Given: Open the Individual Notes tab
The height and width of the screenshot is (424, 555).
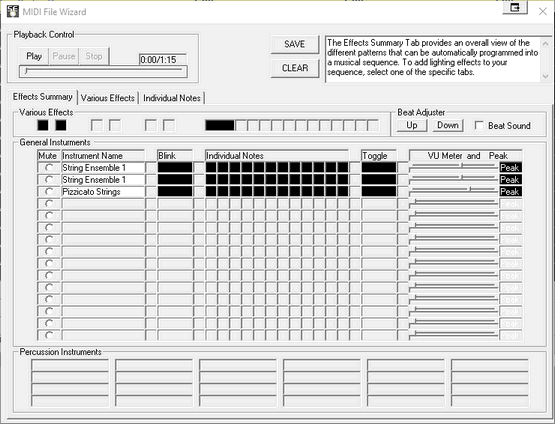Looking at the screenshot, I should point(172,98).
